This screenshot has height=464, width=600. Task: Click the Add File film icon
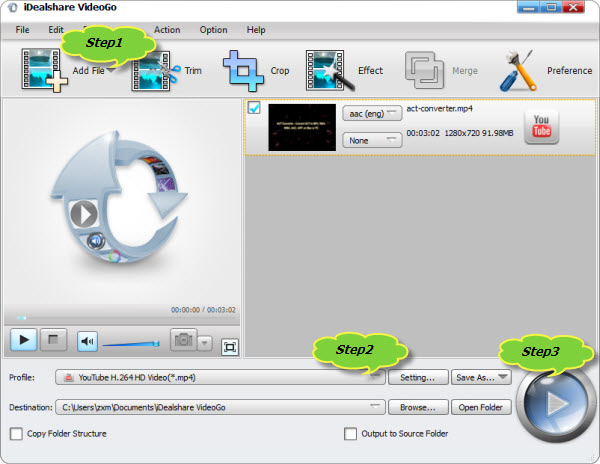pyautogui.click(x=44, y=70)
